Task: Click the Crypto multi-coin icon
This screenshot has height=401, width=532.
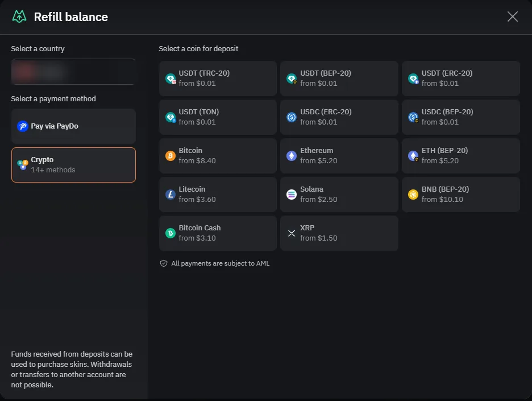Action: click(23, 165)
